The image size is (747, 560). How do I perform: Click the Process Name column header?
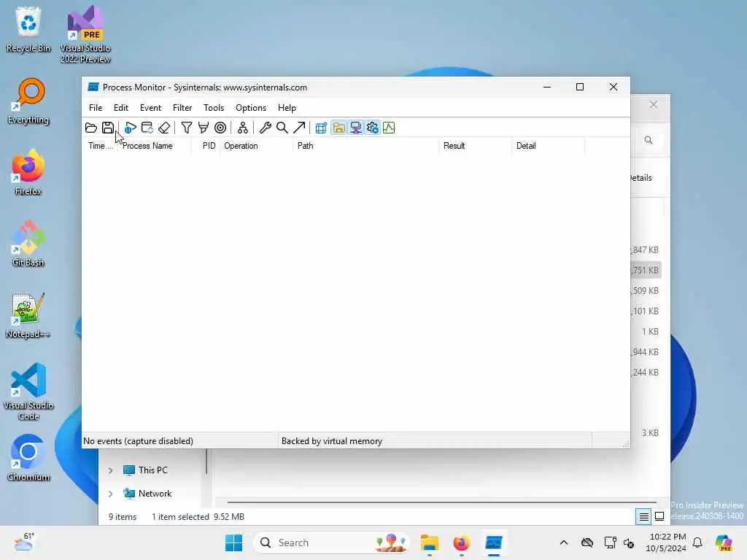coord(155,146)
